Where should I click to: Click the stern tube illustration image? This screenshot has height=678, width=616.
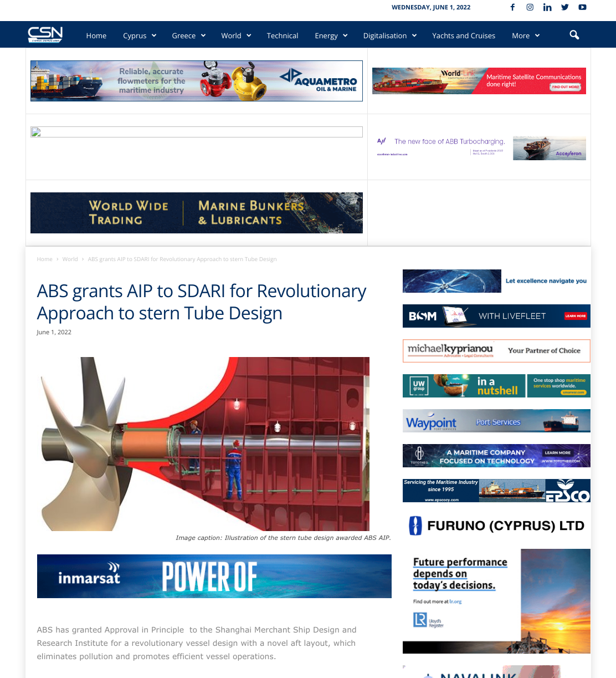tap(203, 444)
